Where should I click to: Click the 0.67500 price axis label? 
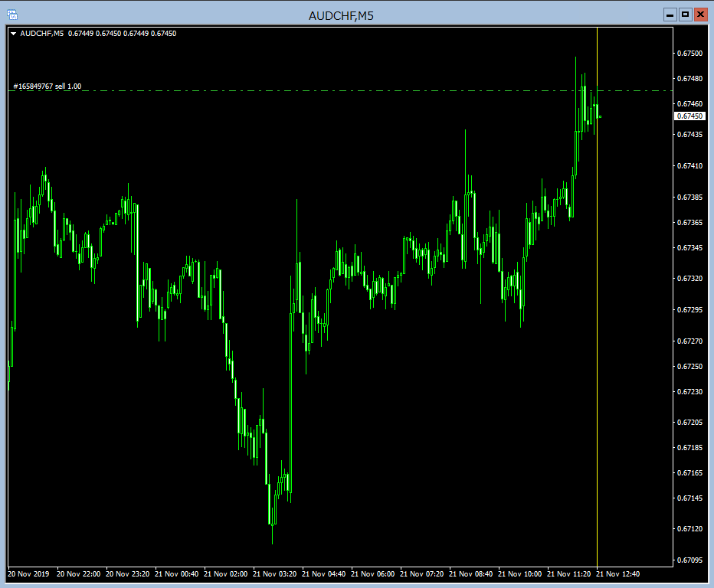point(689,54)
